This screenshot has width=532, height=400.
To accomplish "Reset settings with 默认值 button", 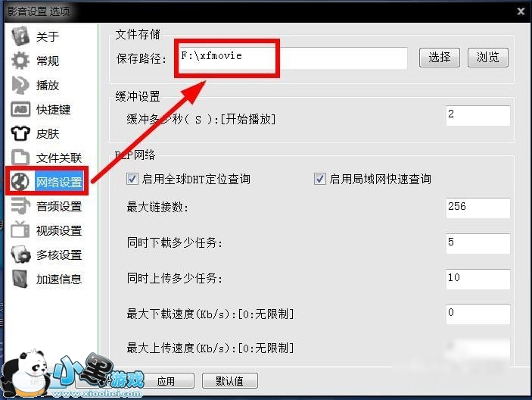I will pyautogui.click(x=230, y=381).
